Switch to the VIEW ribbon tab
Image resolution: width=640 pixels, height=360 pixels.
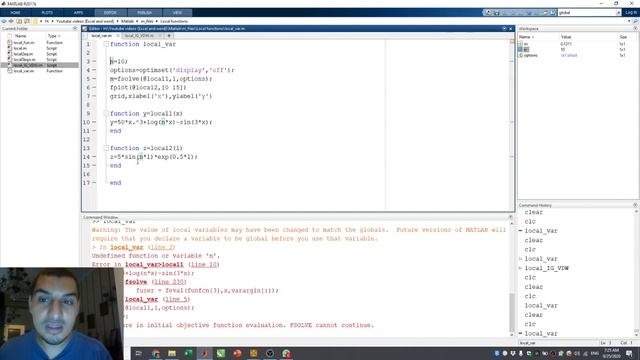(177, 13)
